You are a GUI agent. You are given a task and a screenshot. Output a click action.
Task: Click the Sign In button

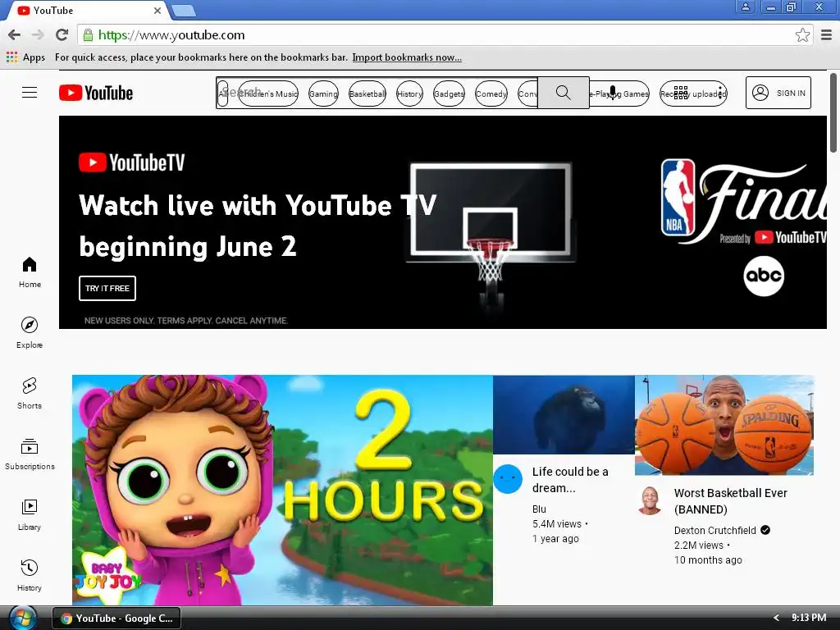778,93
